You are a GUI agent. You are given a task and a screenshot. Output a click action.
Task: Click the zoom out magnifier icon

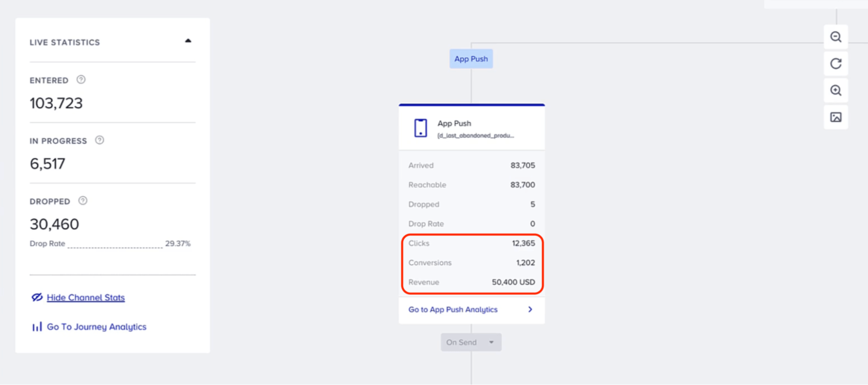pyautogui.click(x=835, y=37)
